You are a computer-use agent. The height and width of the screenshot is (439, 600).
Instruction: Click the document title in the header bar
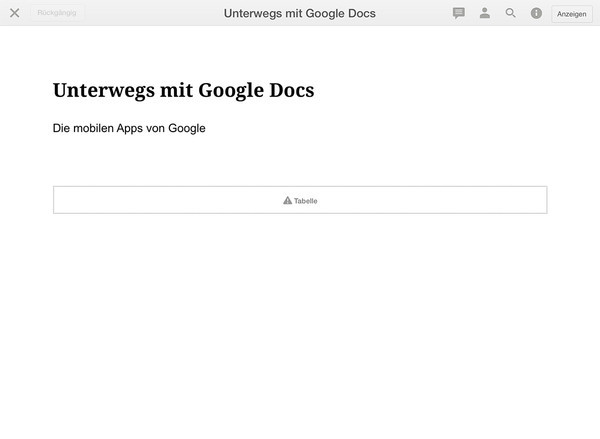tap(300, 13)
